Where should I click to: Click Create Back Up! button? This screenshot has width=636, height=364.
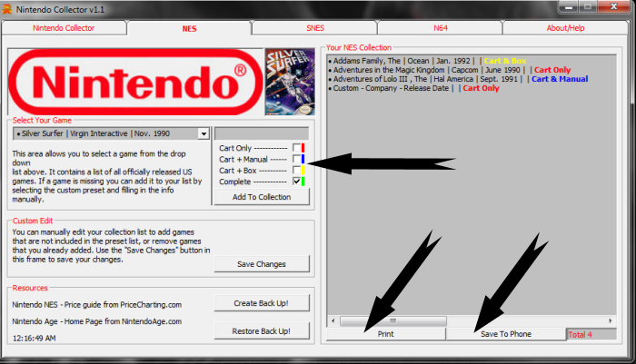click(x=262, y=303)
